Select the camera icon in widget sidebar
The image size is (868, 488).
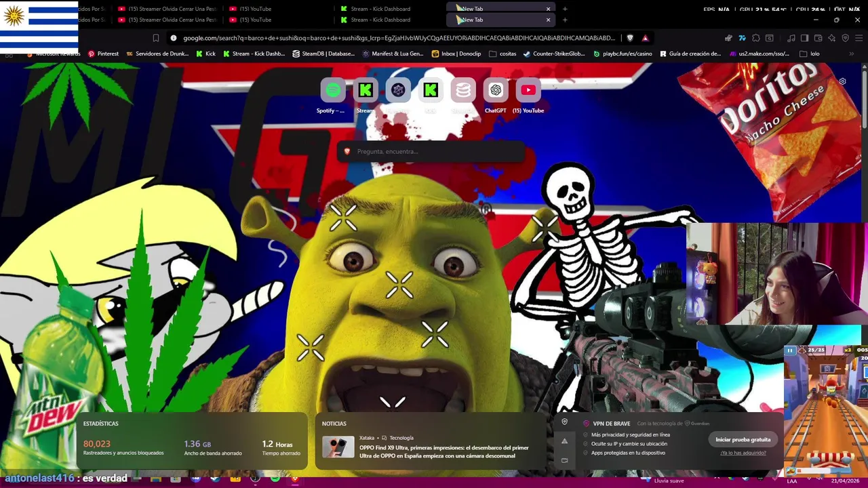point(564,460)
